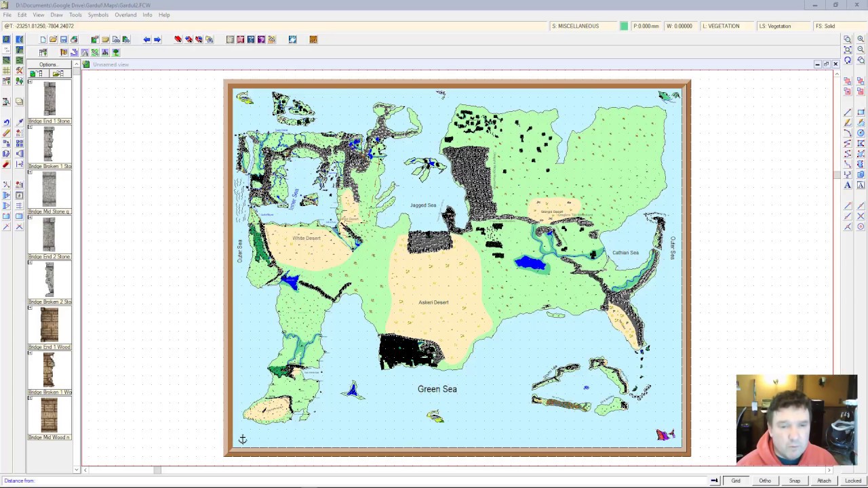Open the Symbols menu

point(98,15)
